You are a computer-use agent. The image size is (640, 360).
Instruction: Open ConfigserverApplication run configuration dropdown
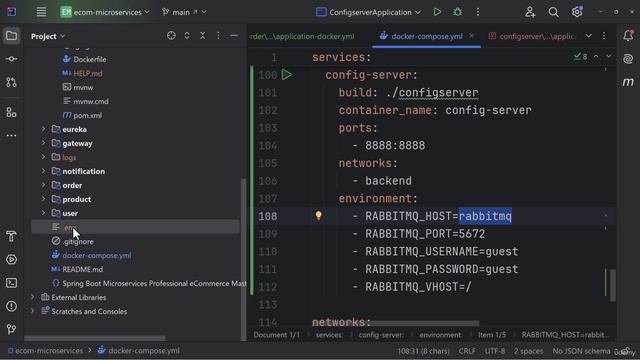point(369,12)
